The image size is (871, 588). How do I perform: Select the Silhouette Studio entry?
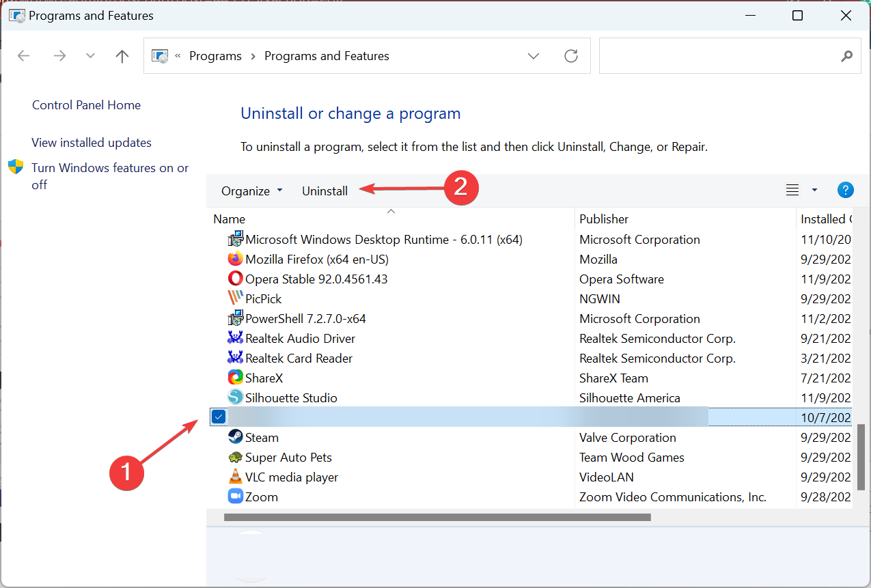pyautogui.click(x=291, y=398)
